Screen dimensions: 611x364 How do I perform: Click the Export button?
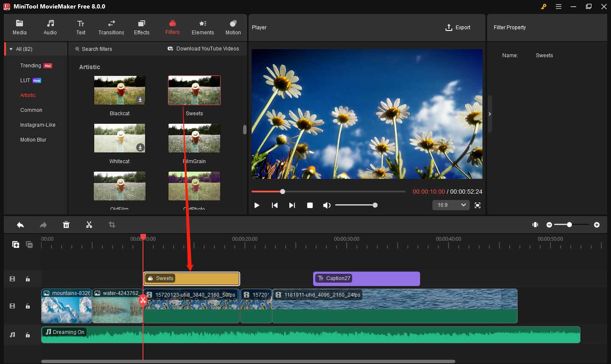(458, 28)
